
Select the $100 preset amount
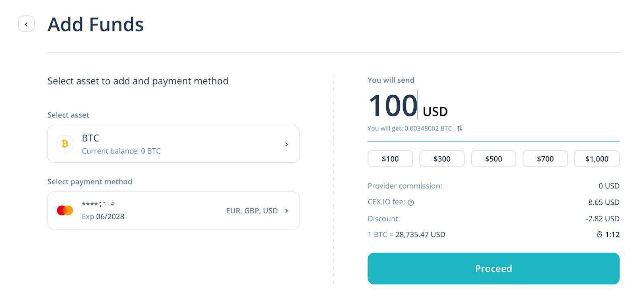(390, 159)
